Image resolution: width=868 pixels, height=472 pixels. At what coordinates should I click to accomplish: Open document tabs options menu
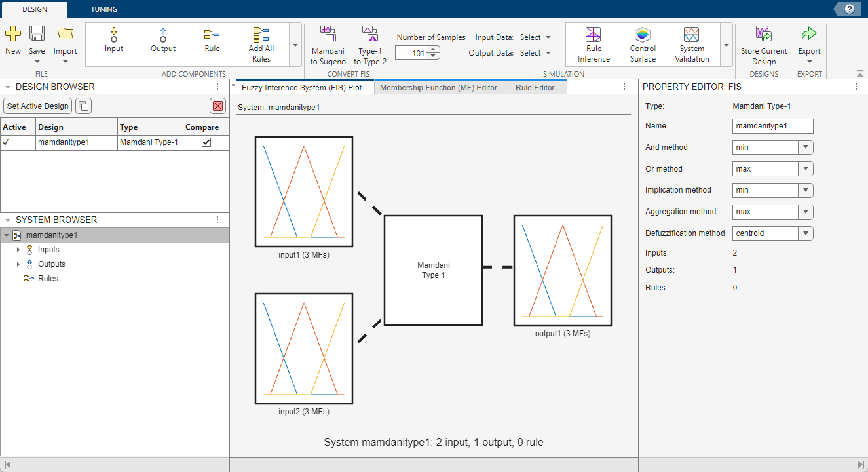point(624,87)
